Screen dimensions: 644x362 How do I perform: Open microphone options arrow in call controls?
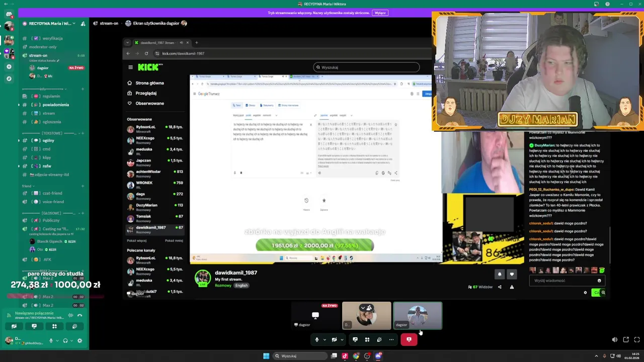325,339
